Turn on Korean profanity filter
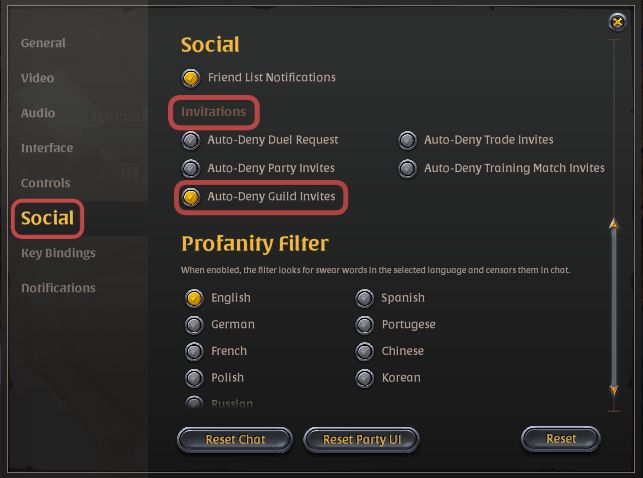Screen dimensions: 643x478 coord(365,378)
